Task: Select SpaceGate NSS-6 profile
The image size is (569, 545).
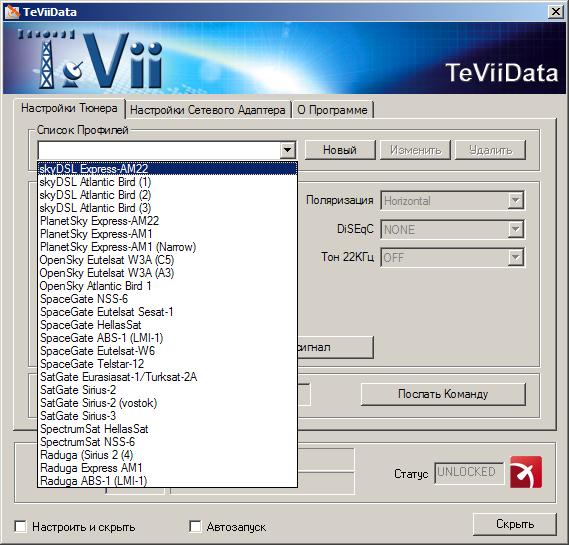Action: tap(167, 299)
